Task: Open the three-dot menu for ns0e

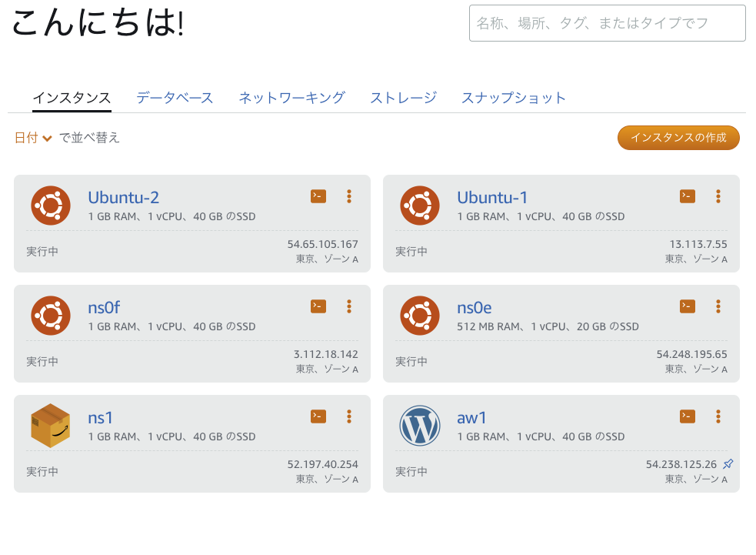Action: tap(718, 306)
